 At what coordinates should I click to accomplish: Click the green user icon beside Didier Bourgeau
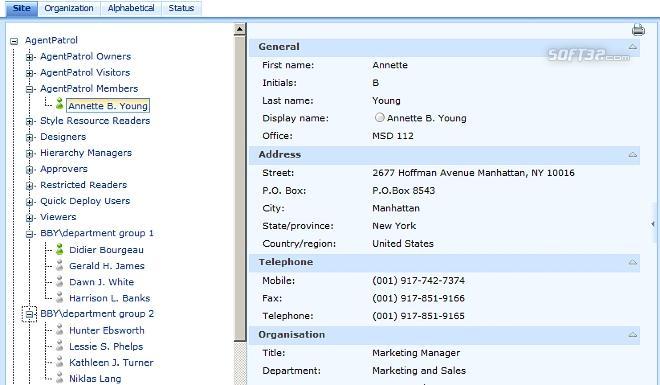point(59,249)
